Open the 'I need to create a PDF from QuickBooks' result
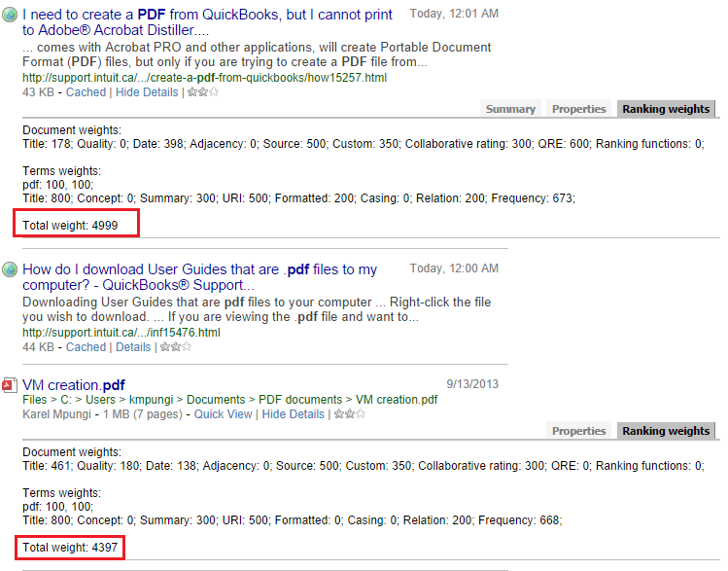This screenshot has height=571, width=728. pos(207,21)
